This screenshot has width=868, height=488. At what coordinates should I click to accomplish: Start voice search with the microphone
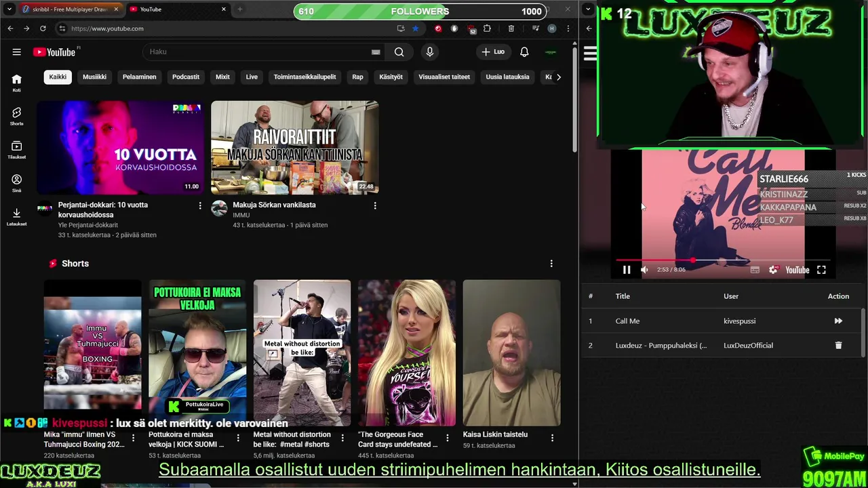pyautogui.click(x=429, y=52)
